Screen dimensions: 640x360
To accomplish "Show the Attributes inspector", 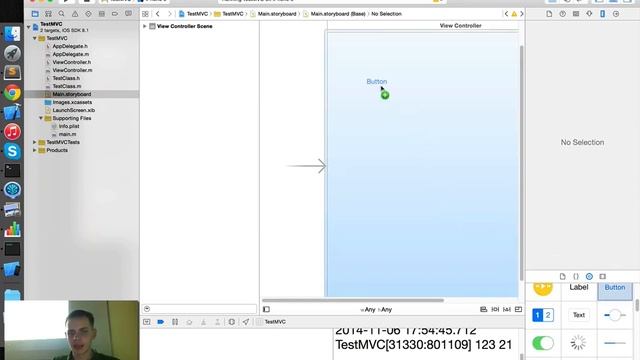I will (x=589, y=14).
